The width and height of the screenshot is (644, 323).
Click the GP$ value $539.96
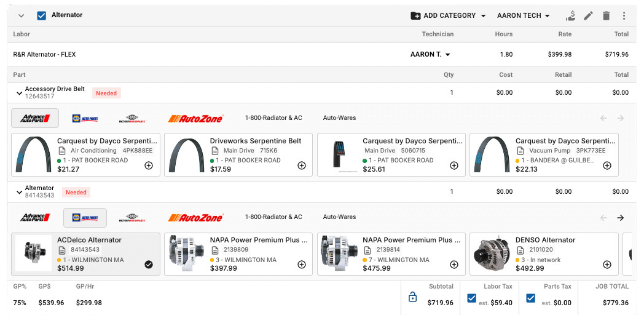52,303
